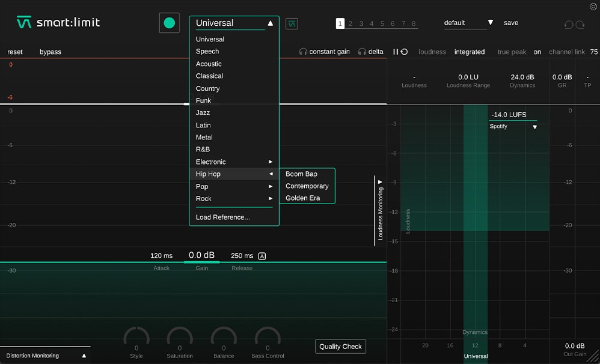Open settings via the gear icon
Image resolution: width=600 pixels, height=364 pixels.
[593, 7]
